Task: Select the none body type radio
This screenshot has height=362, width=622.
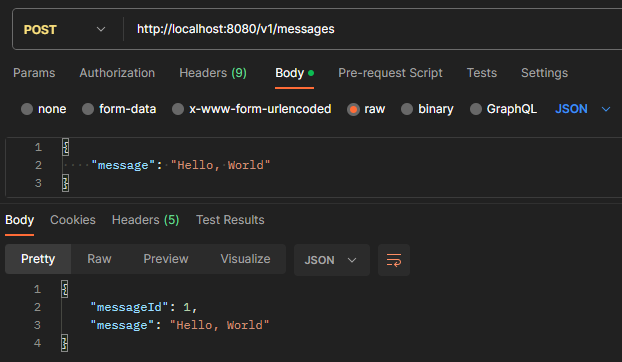Action: coord(27,109)
